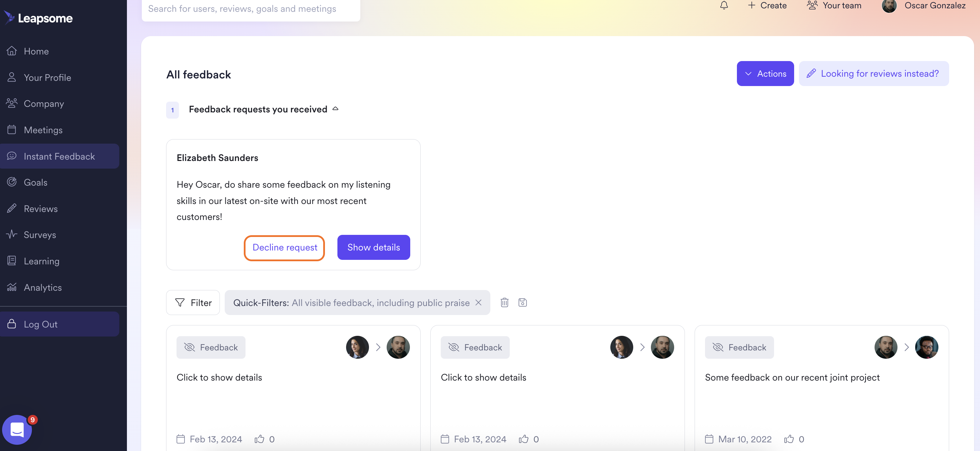Open the notifications bell
This screenshot has height=451, width=980.
[x=724, y=5]
